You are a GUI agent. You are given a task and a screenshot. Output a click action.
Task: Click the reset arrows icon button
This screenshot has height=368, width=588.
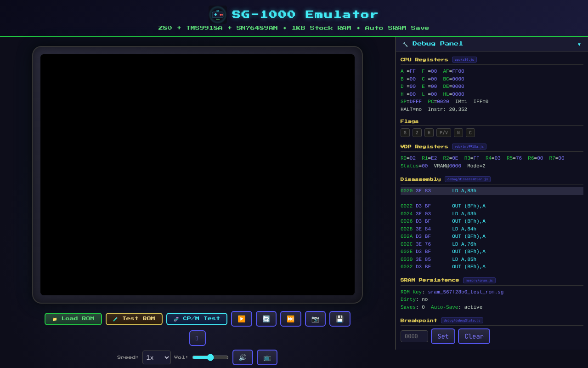click(x=266, y=319)
